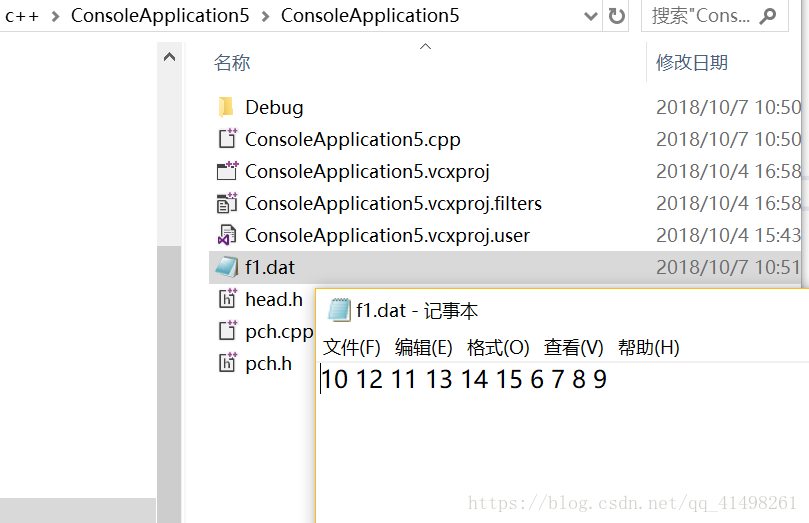
Task: Select the ConsoleApplication5.vcxproj project icon
Action: (227, 171)
